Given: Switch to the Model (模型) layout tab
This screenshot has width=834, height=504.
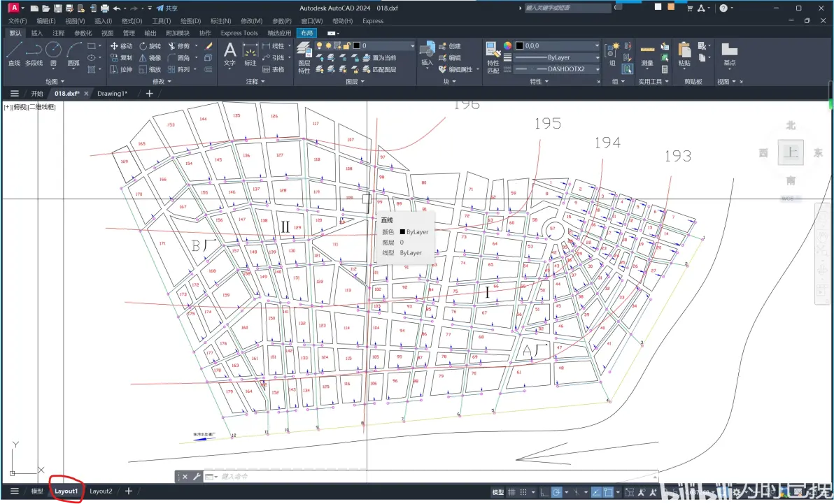Looking at the screenshot, I should click(36, 491).
